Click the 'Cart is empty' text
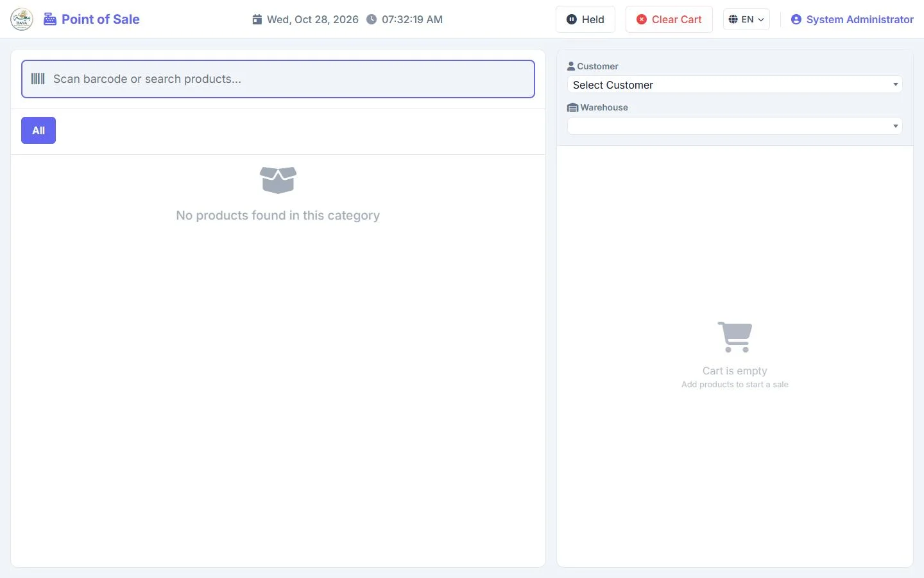 [735, 371]
